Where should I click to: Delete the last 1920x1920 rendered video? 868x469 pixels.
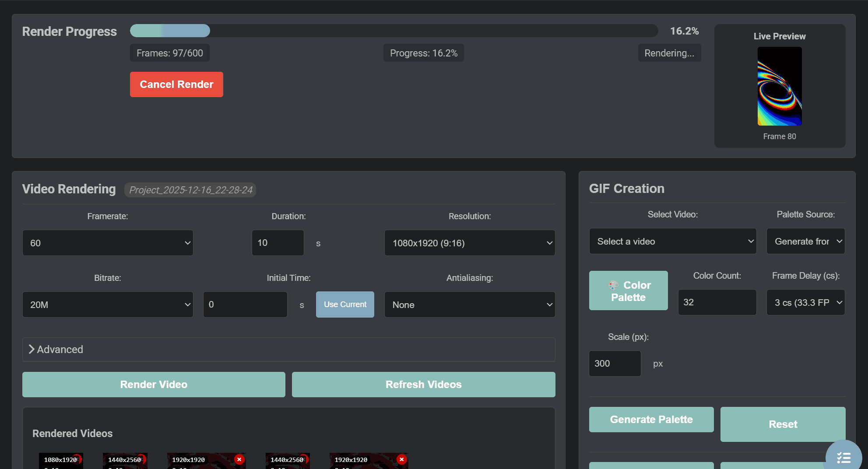401,459
